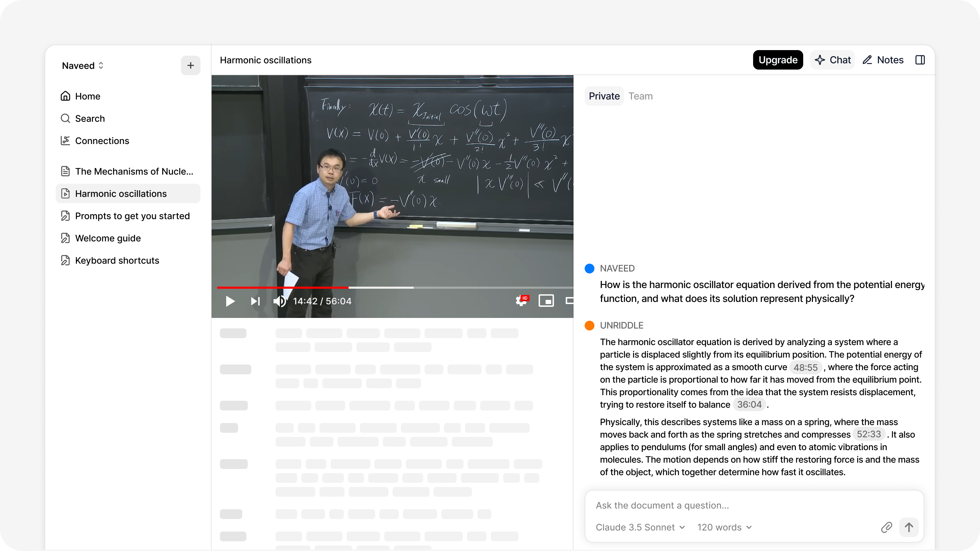Open the 120 words length dropdown
Viewport: 980px width, 551px height.
(x=724, y=527)
